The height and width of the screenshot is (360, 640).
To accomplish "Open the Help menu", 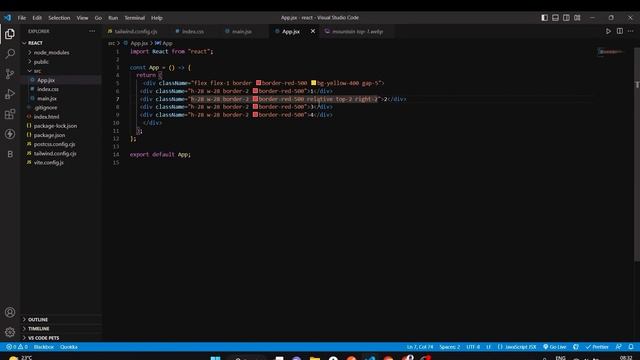I will point(157,18).
